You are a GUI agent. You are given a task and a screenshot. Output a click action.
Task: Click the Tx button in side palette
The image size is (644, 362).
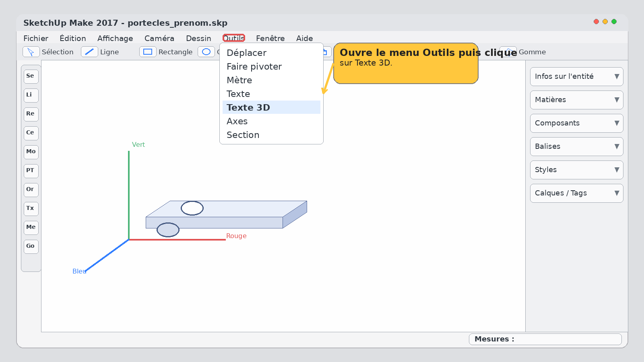click(31, 208)
